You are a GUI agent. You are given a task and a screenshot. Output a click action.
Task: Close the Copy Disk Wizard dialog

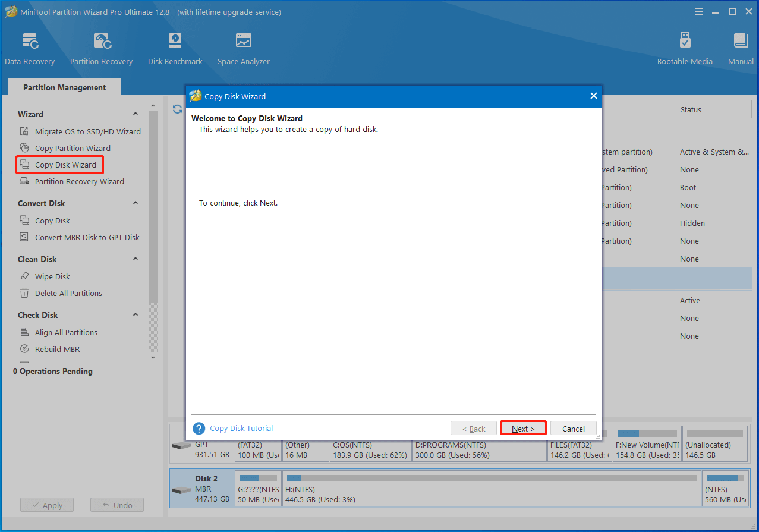point(593,96)
